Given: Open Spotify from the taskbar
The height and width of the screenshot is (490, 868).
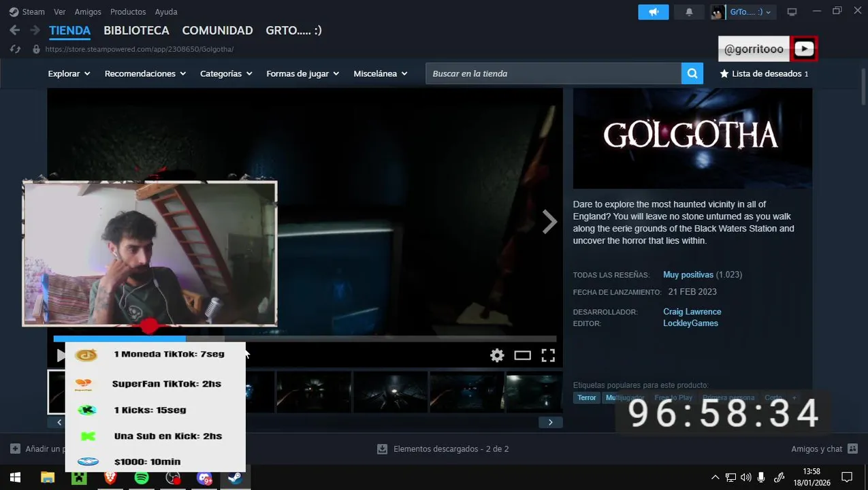Looking at the screenshot, I should click(x=142, y=478).
